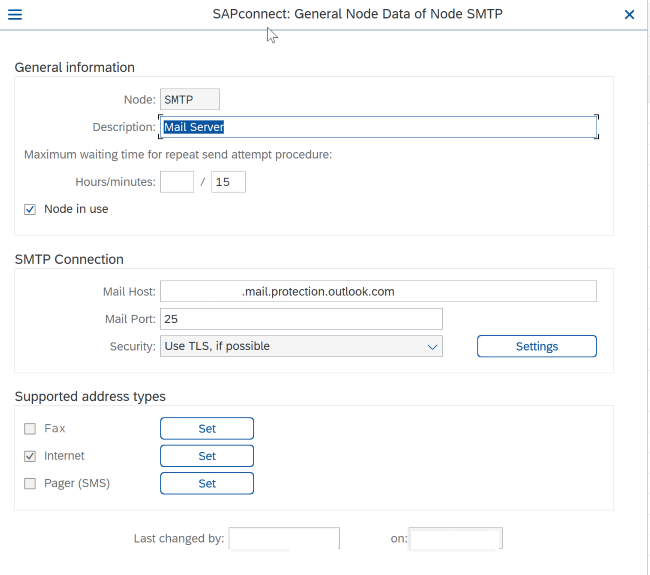Screen dimensions: 650x575
Task: Open the hamburger menu icon
Action: [x=15, y=15]
